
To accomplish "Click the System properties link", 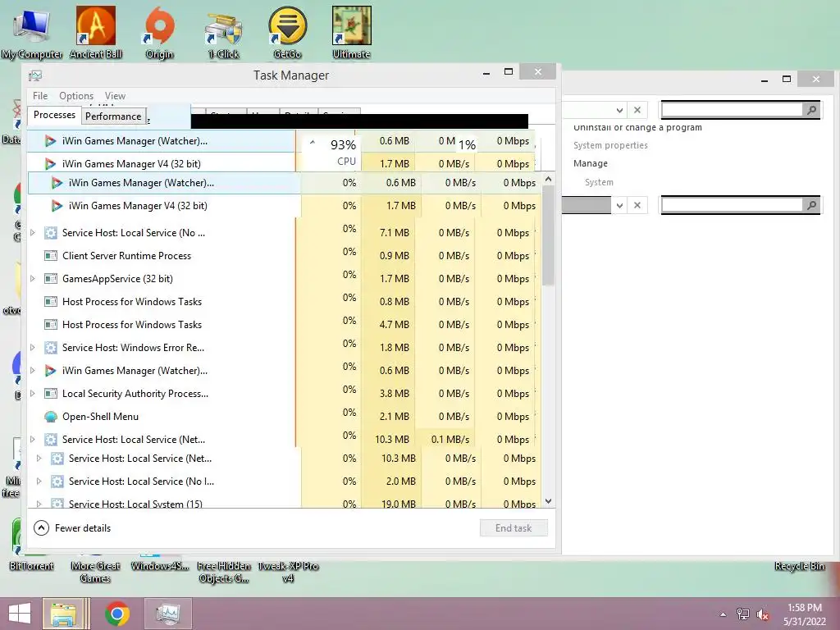I will point(610,145).
